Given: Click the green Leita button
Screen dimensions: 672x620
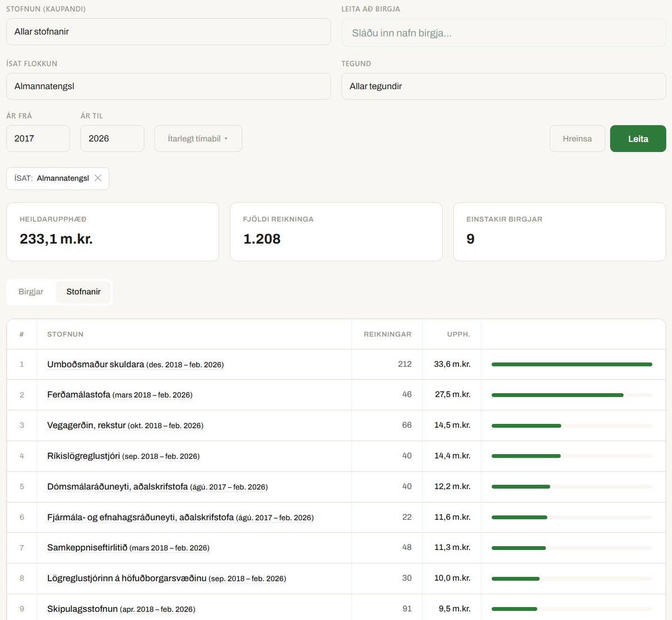Looking at the screenshot, I should click(x=638, y=139).
